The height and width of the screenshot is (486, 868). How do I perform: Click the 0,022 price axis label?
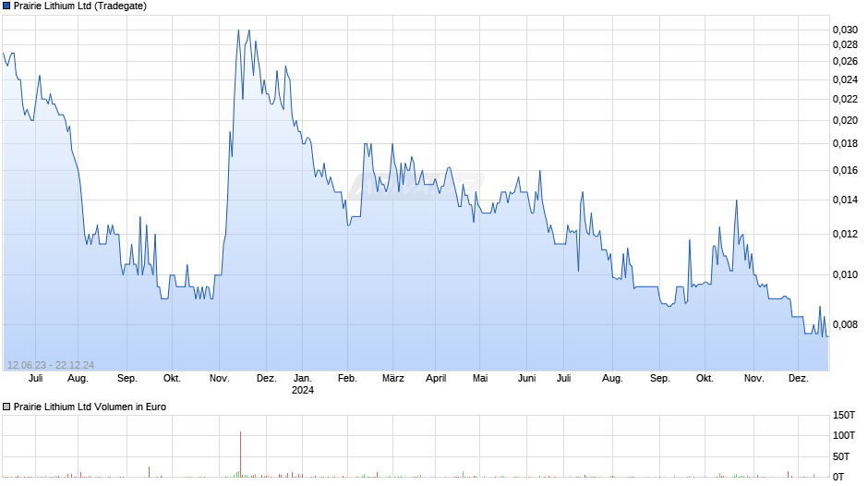click(845, 99)
